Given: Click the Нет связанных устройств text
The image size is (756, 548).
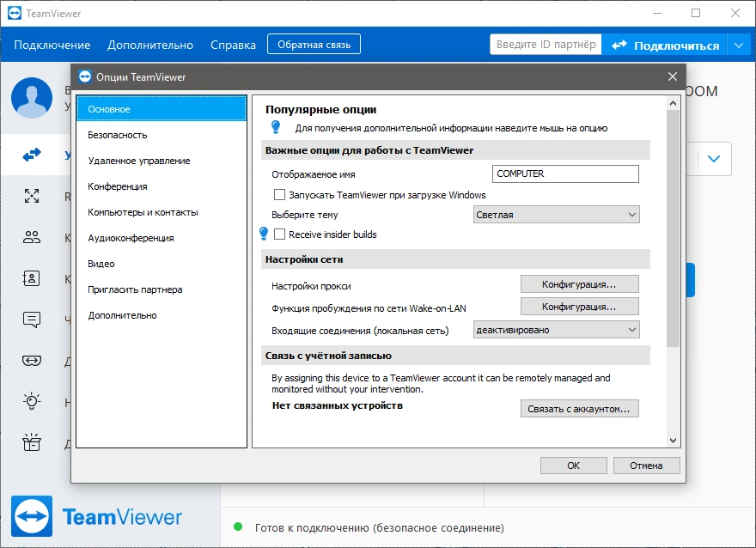Looking at the screenshot, I should (x=338, y=405).
